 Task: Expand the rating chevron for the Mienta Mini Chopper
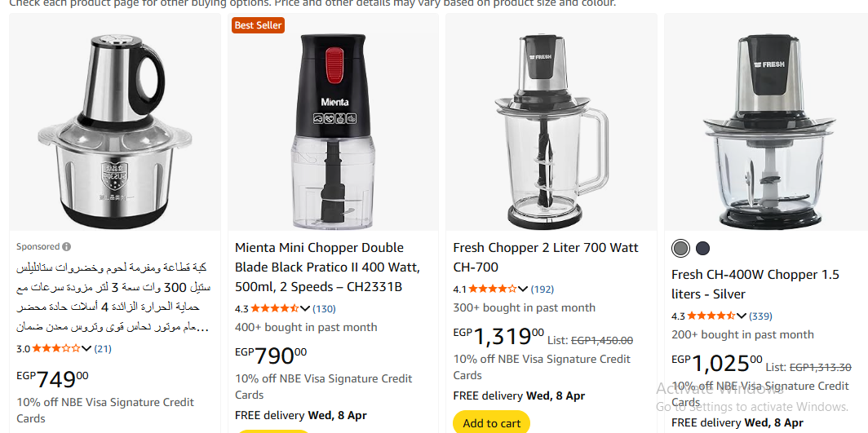pos(305,308)
